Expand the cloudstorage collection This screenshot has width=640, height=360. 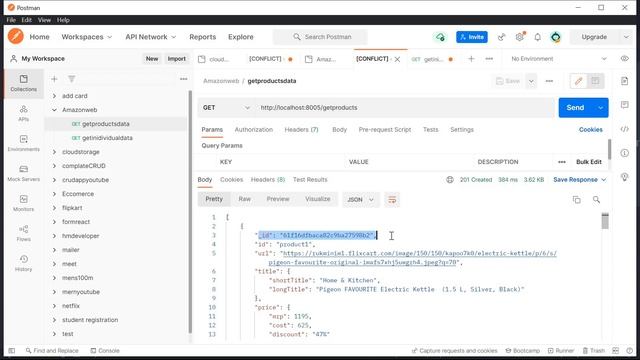click(54, 152)
